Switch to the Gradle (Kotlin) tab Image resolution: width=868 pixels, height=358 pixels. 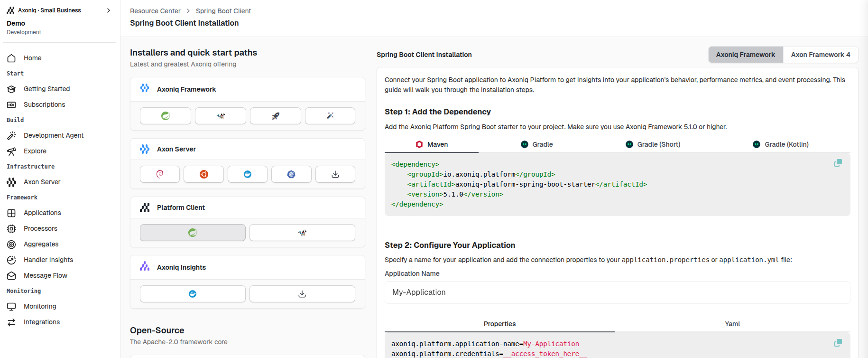tap(781, 144)
